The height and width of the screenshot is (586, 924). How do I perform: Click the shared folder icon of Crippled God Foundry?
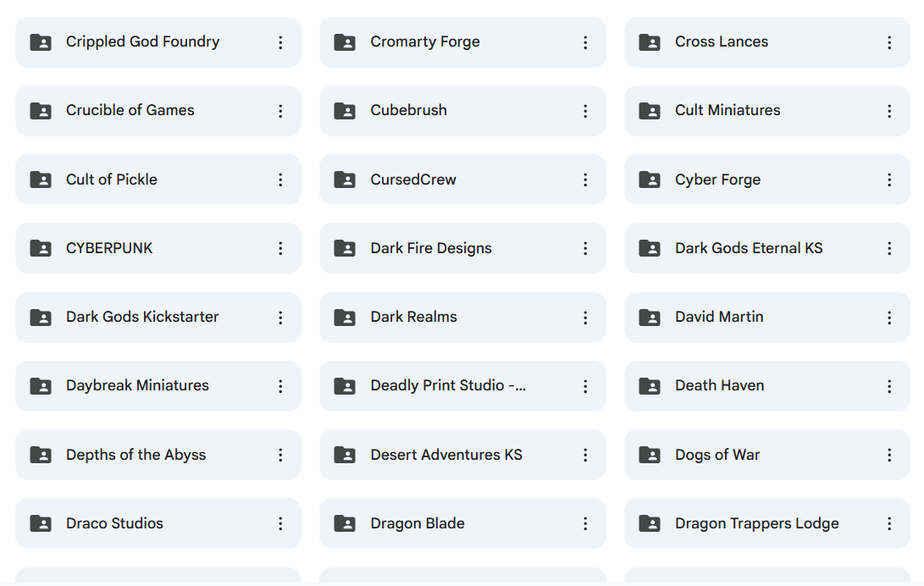(x=41, y=42)
